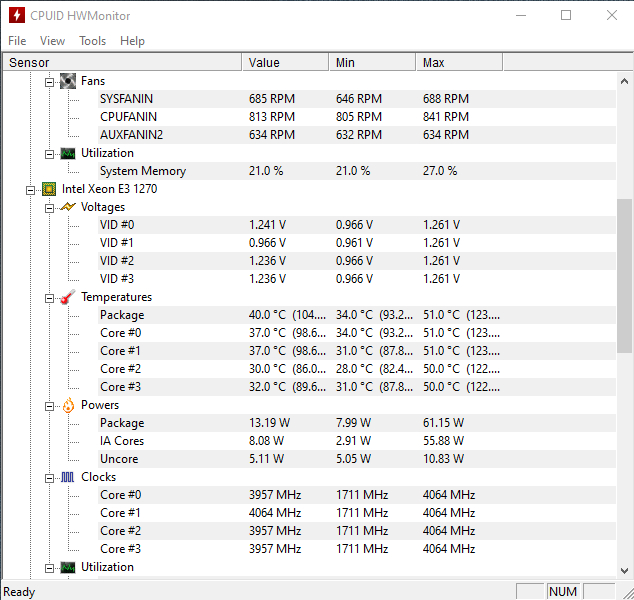Click the Ready status bar text
The height and width of the screenshot is (600, 634).
point(19,592)
